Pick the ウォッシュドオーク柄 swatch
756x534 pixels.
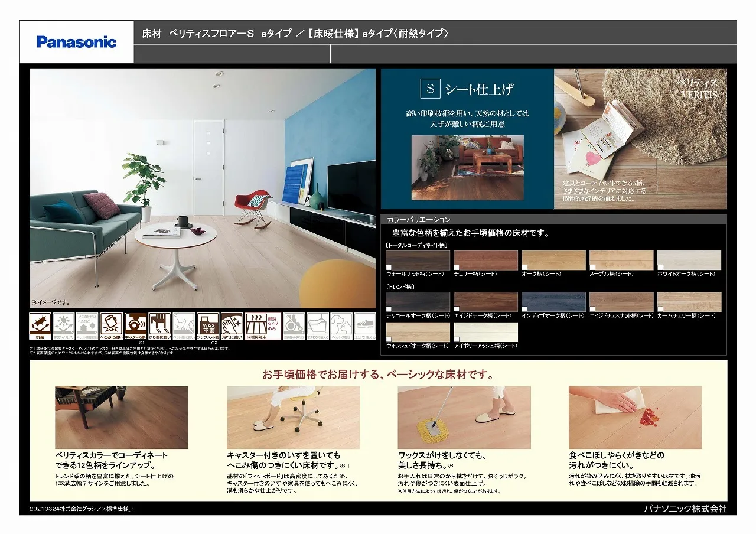click(x=418, y=332)
